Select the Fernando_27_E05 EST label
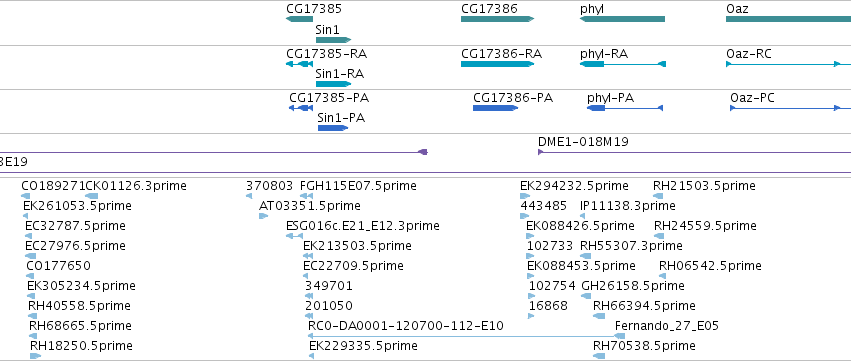Viewport: 851px width, 361px height. (666, 326)
